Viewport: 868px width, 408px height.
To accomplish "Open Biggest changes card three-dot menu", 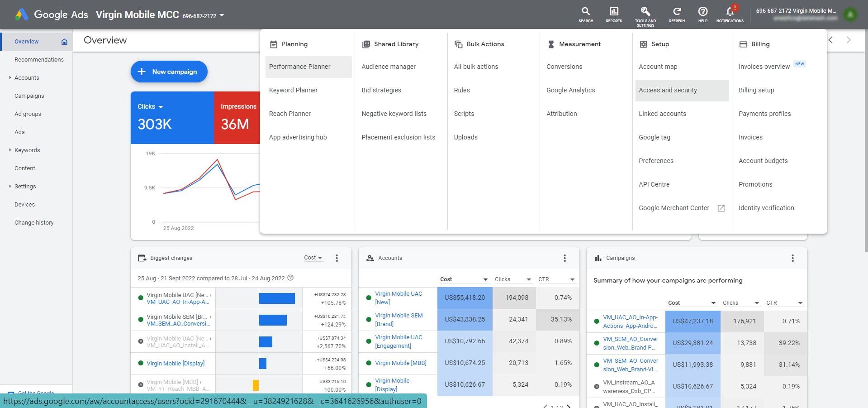I will pyautogui.click(x=337, y=258).
